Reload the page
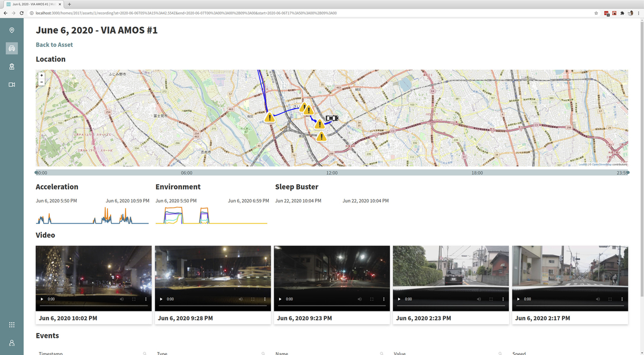644x355 pixels. tap(21, 13)
